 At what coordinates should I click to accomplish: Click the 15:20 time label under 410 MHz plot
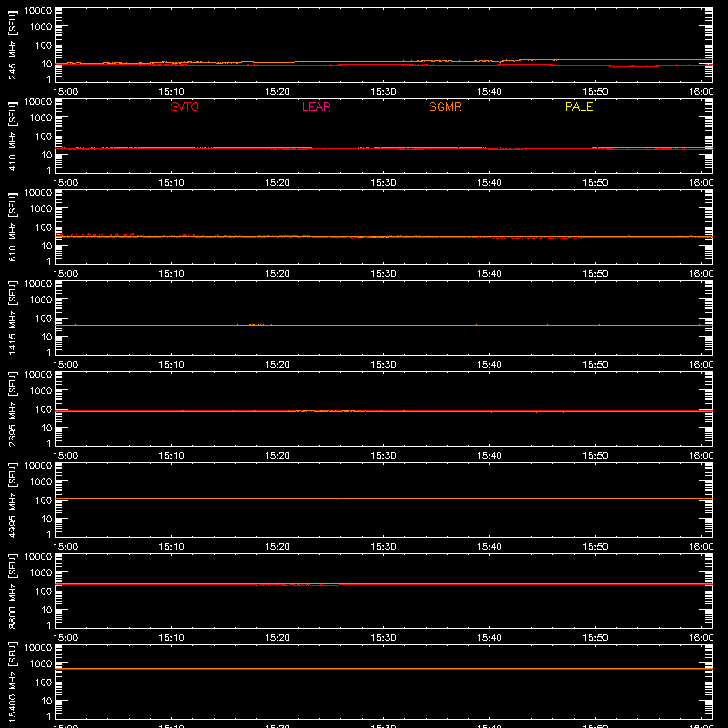[278, 183]
